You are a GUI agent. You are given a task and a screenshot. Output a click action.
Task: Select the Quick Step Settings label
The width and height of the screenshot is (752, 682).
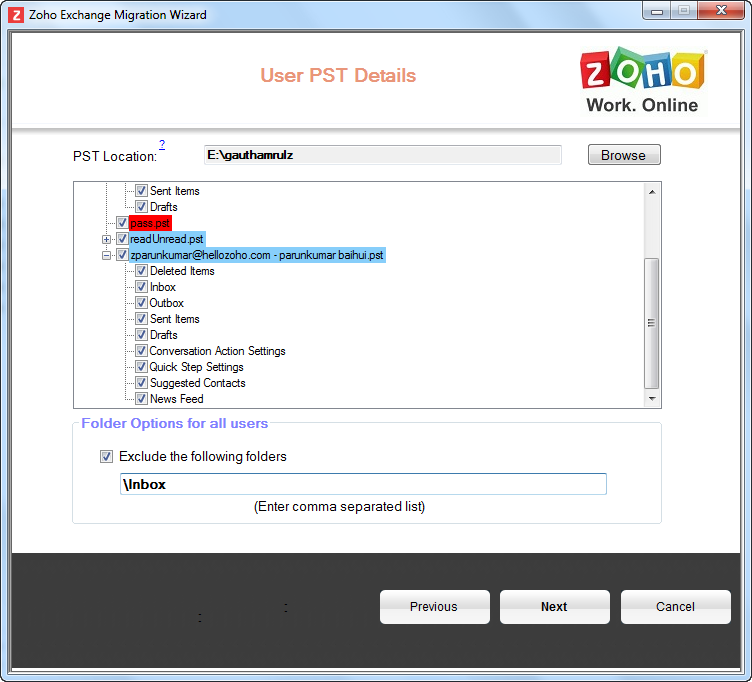pyautogui.click(x=197, y=367)
